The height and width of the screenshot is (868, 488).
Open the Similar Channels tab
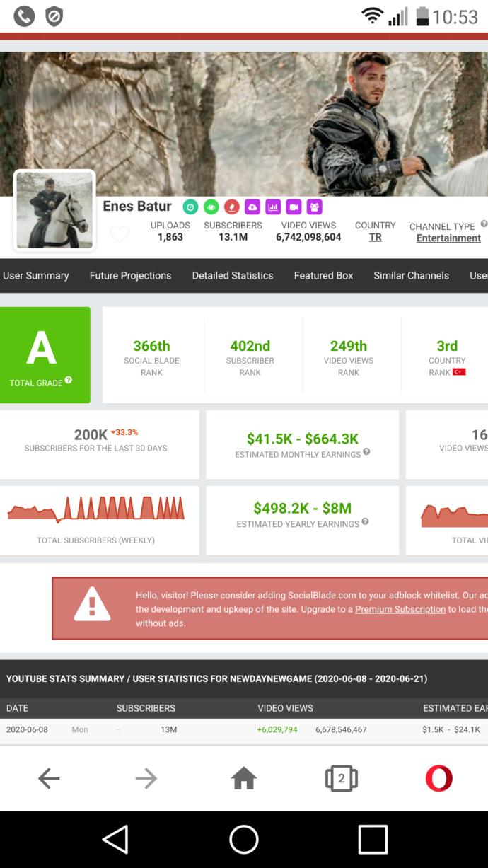click(411, 276)
